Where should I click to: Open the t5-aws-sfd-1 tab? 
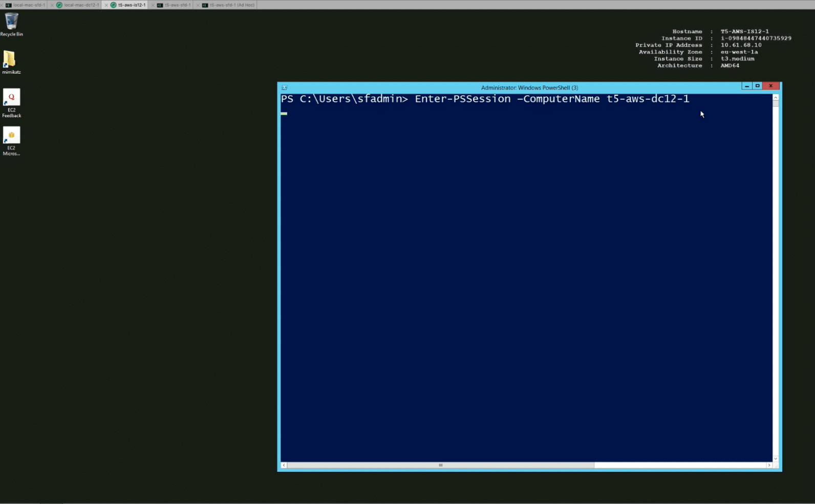coord(174,5)
